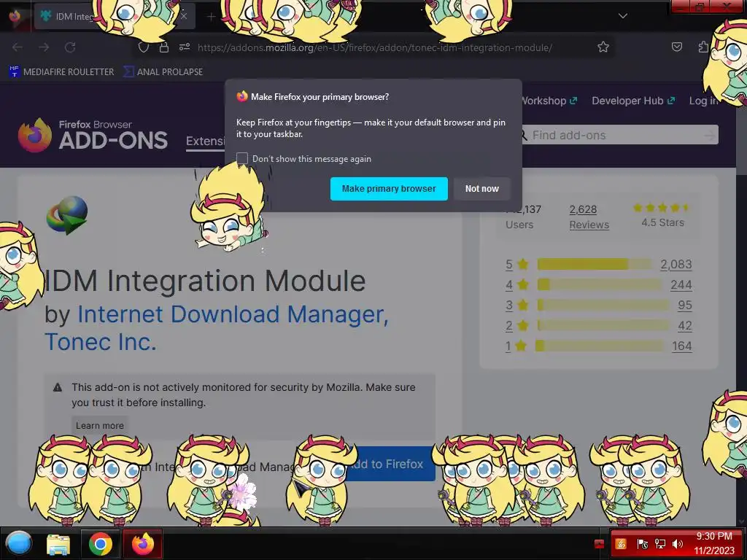This screenshot has width=747, height=560.
Task: Select the Extensions navigation tab
Action: [205, 141]
